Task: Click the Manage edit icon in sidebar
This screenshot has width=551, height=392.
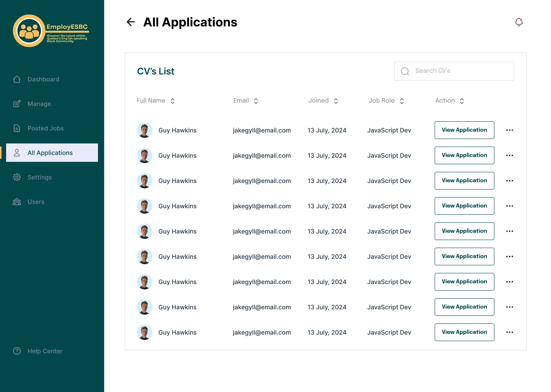Action: click(17, 104)
